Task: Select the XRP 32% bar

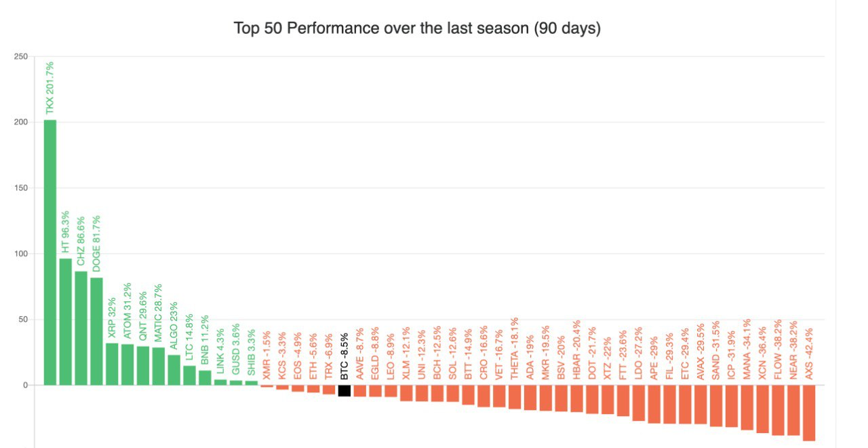Action: (x=112, y=364)
